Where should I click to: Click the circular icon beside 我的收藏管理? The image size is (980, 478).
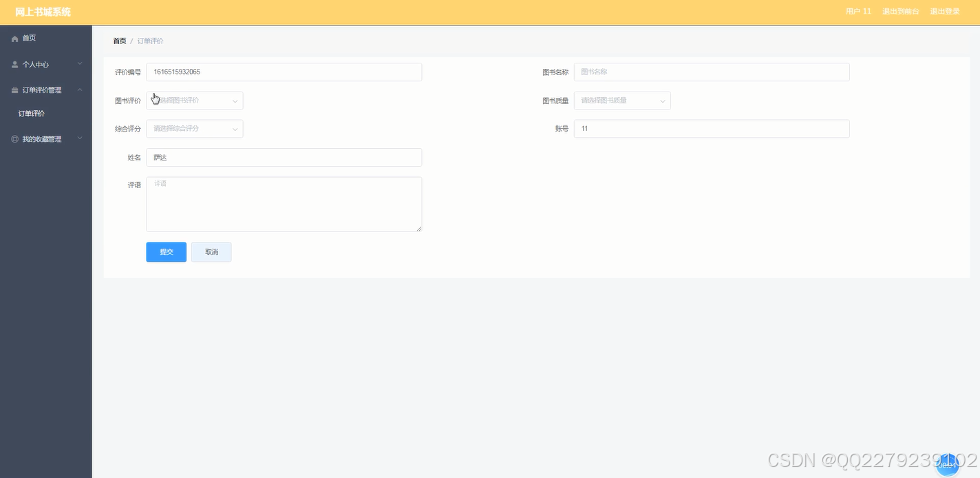pyautogui.click(x=14, y=138)
